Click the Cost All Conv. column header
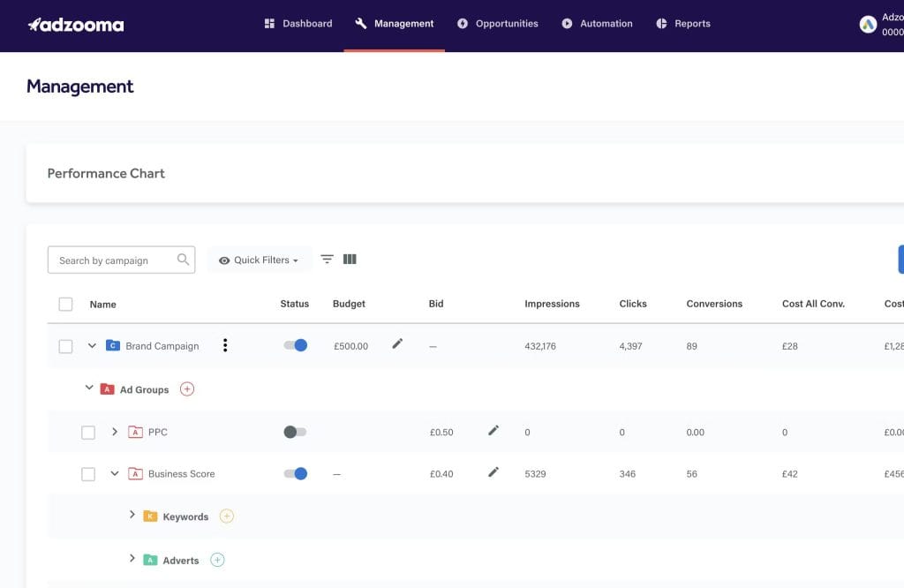This screenshot has width=904, height=588. click(x=813, y=304)
